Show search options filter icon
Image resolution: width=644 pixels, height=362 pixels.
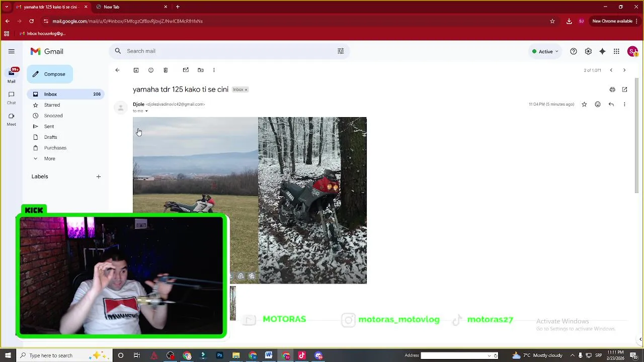pyautogui.click(x=341, y=51)
